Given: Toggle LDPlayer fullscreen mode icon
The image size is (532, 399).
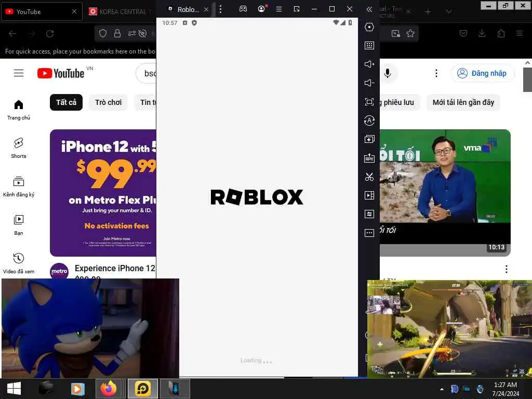Looking at the screenshot, I should click(x=369, y=102).
